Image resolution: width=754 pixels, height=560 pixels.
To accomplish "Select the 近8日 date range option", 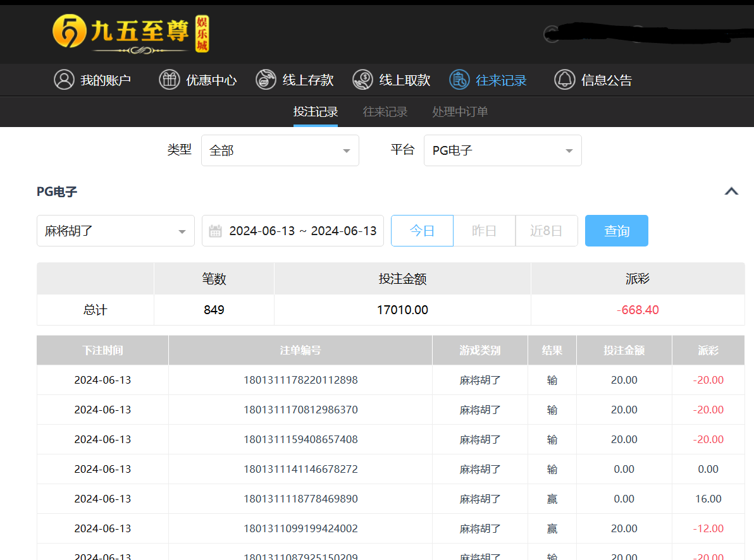I will [546, 231].
